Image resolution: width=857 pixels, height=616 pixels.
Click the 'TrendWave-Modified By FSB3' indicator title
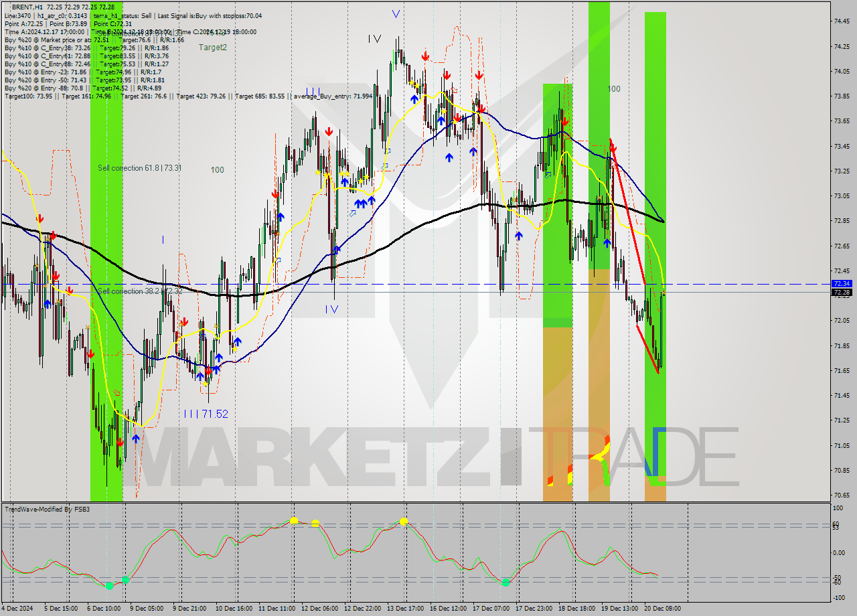(48, 510)
